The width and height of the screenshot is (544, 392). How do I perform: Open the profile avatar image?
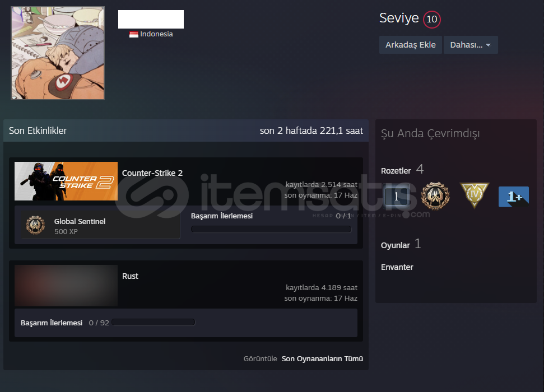(x=58, y=53)
